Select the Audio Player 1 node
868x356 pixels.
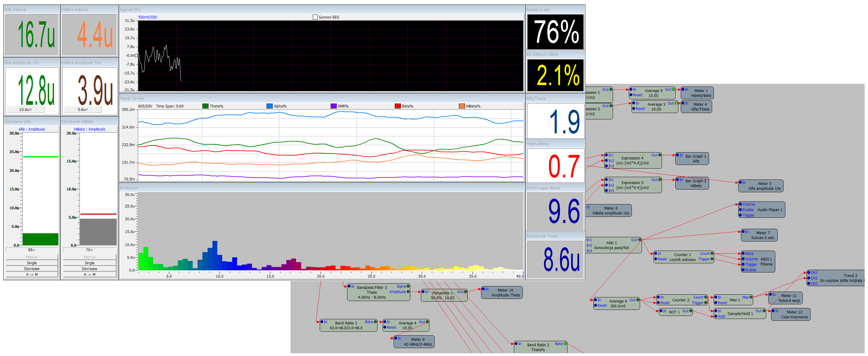point(769,210)
